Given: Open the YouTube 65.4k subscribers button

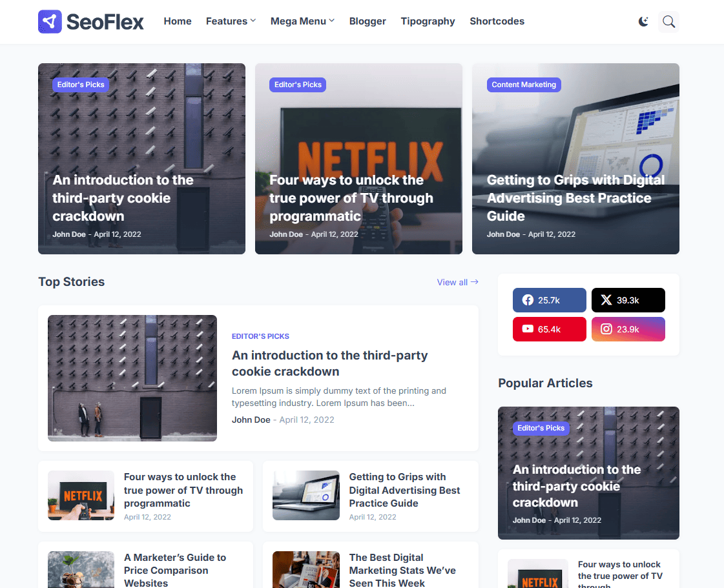Looking at the screenshot, I should [x=549, y=329].
